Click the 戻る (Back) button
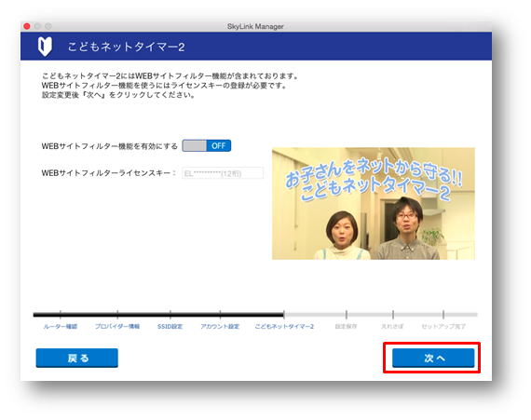Screen dimensions: 531x420 (x=77, y=358)
